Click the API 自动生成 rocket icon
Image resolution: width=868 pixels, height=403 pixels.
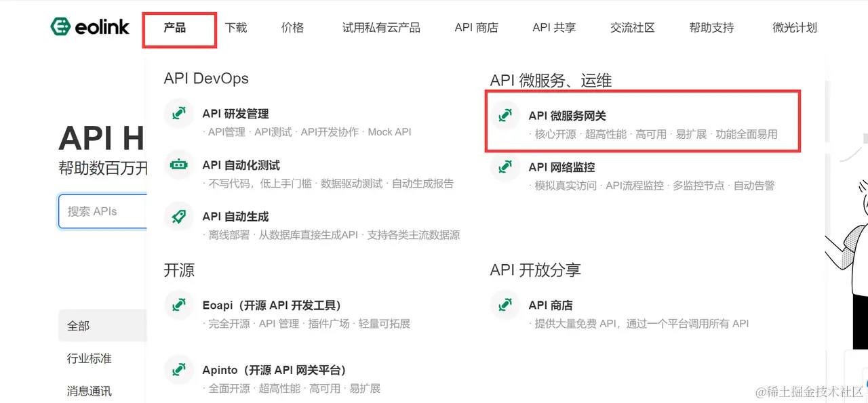(x=179, y=217)
